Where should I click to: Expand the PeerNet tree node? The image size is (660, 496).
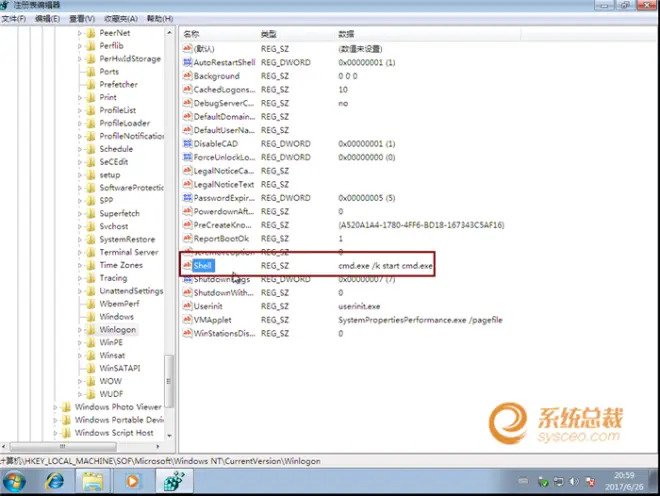pyautogui.click(x=80, y=33)
